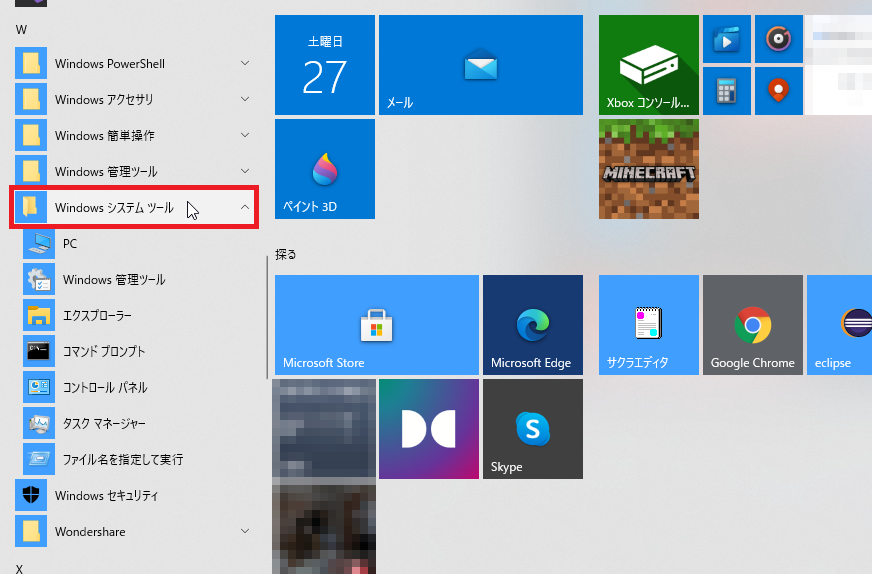This screenshot has height=574, width=872.
Task: Select コントロール パネル in the app list
Action: pyautogui.click(x=104, y=388)
